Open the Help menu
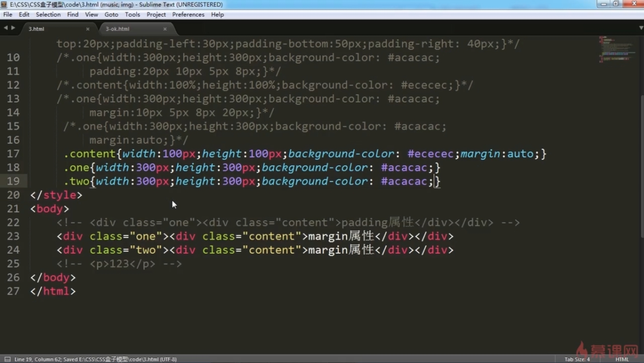 tap(217, 14)
